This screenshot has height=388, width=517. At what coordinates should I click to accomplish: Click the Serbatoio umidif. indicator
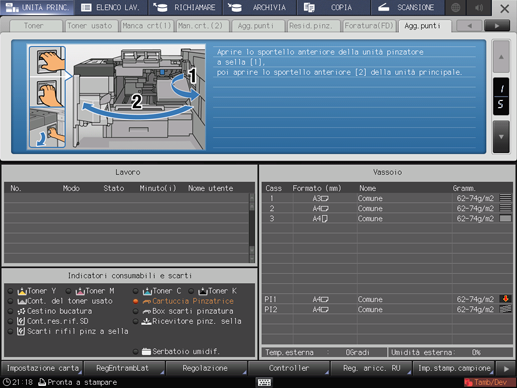point(176,351)
